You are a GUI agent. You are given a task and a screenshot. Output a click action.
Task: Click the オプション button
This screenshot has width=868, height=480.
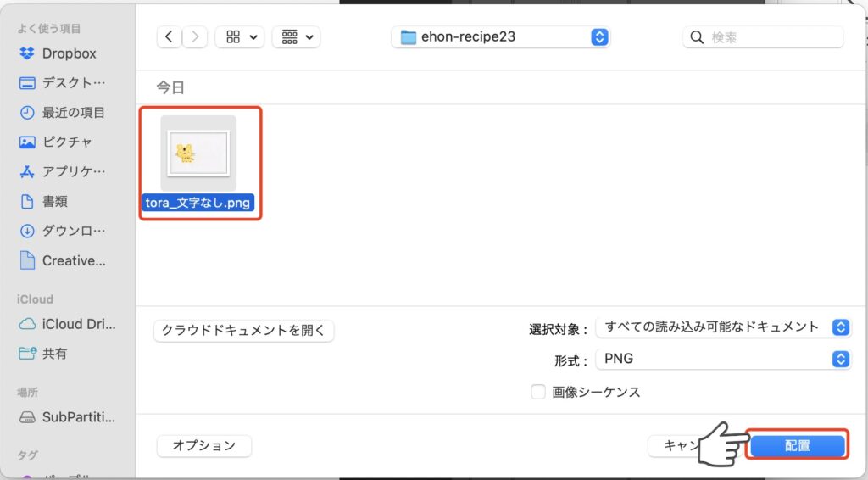click(x=203, y=445)
